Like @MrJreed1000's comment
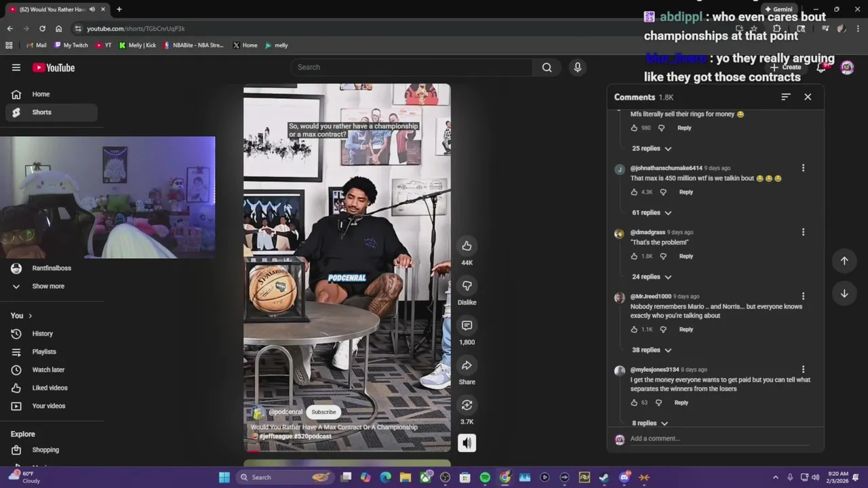The image size is (868, 488). [634, 329]
